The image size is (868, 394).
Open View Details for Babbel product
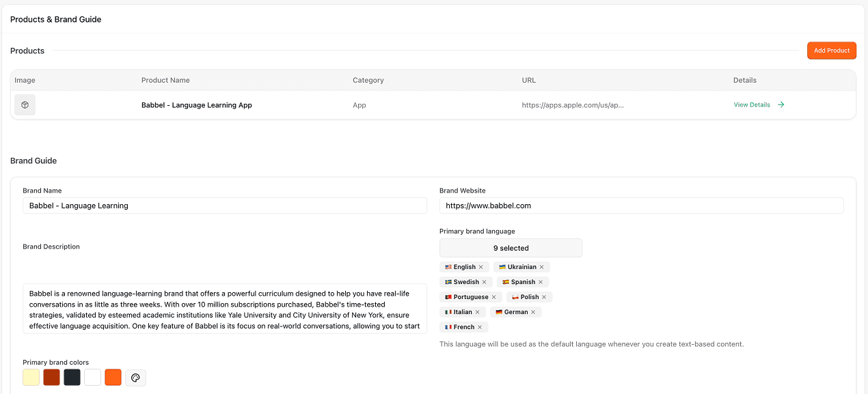pos(752,105)
